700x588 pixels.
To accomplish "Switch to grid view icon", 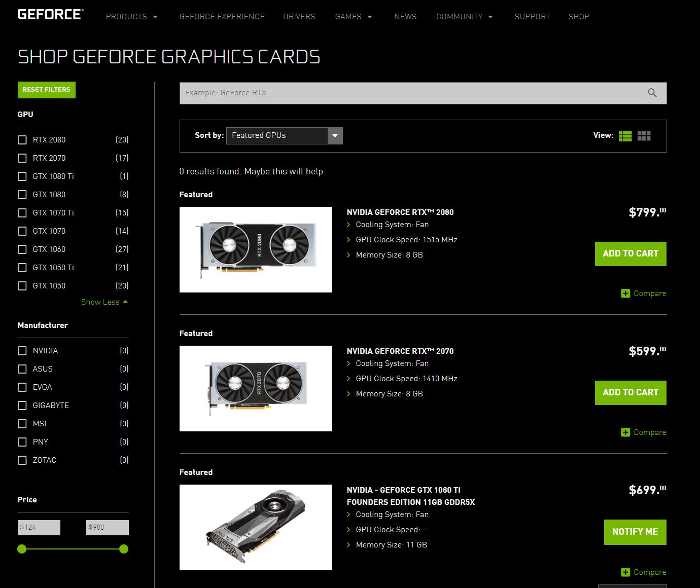I will click(x=644, y=136).
